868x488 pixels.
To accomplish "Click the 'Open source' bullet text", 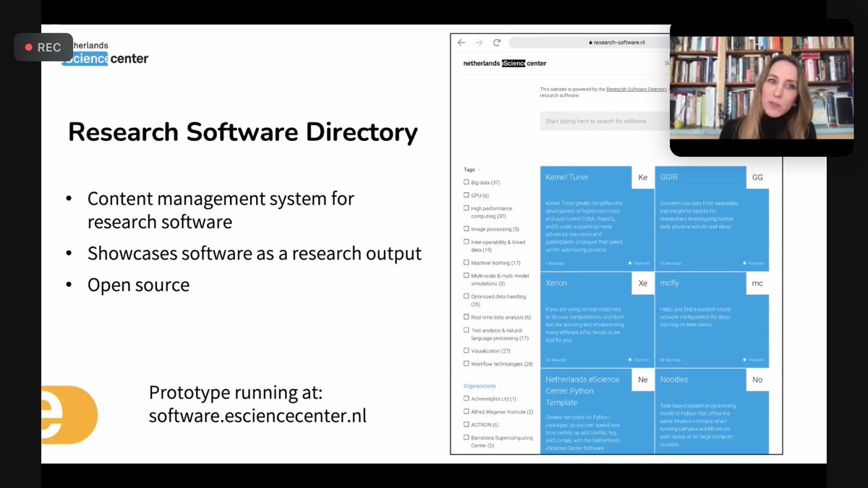I will [138, 285].
